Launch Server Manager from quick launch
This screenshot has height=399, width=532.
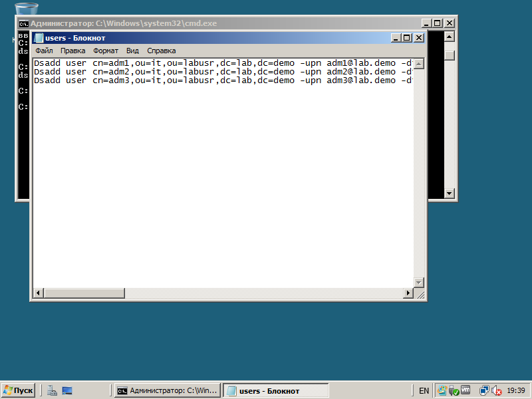click(52, 390)
